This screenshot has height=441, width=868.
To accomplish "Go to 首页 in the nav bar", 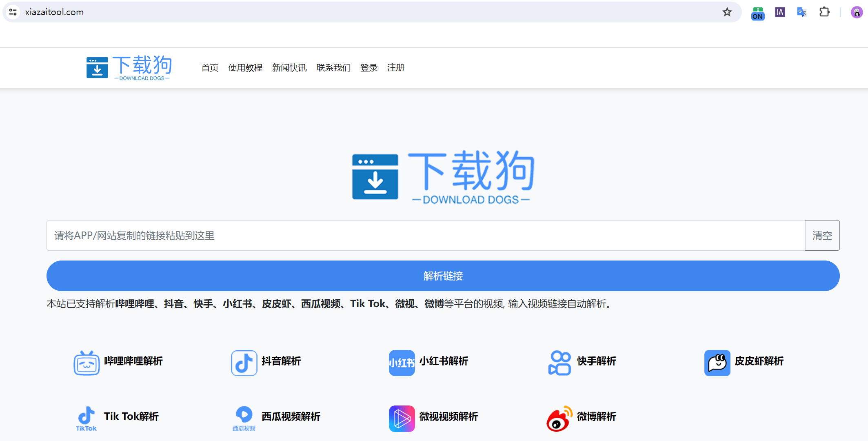I will click(210, 68).
